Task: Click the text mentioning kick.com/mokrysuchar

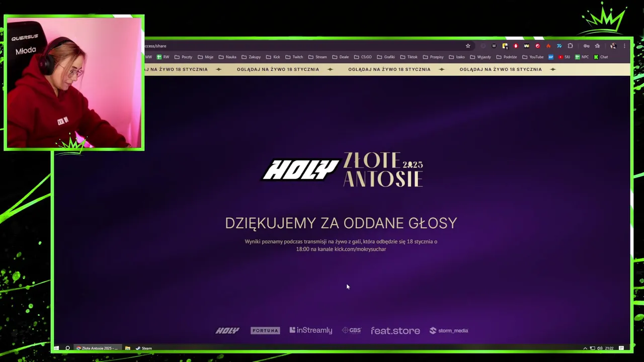Action: (x=341, y=245)
